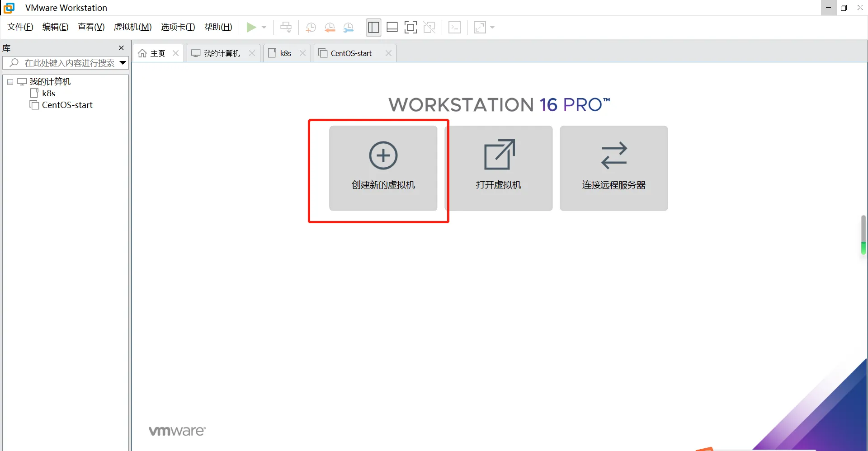Click the revert to snapshot icon
The width and height of the screenshot is (868, 451).
click(330, 28)
